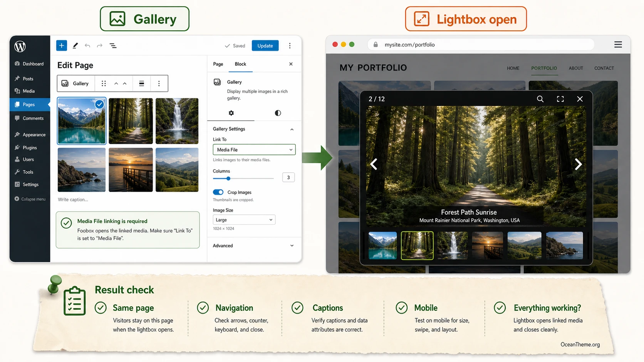Select the pencil edit tool

point(75,45)
